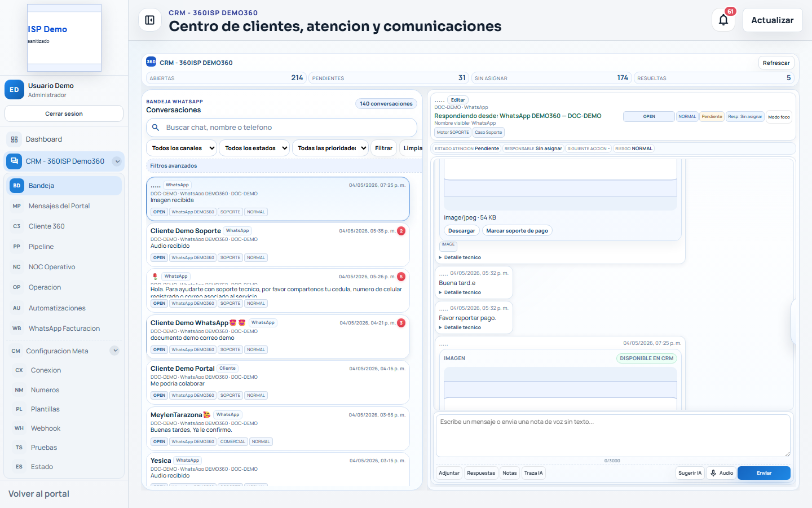The height and width of the screenshot is (508, 812).
Task: Open MeylenTarazona conversation
Action: coord(277,428)
